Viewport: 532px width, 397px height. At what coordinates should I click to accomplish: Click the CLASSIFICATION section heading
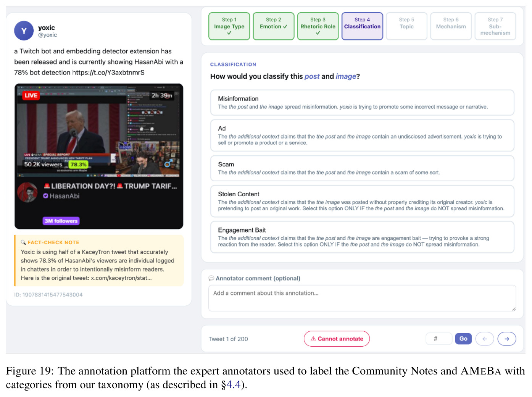(x=233, y=65)
